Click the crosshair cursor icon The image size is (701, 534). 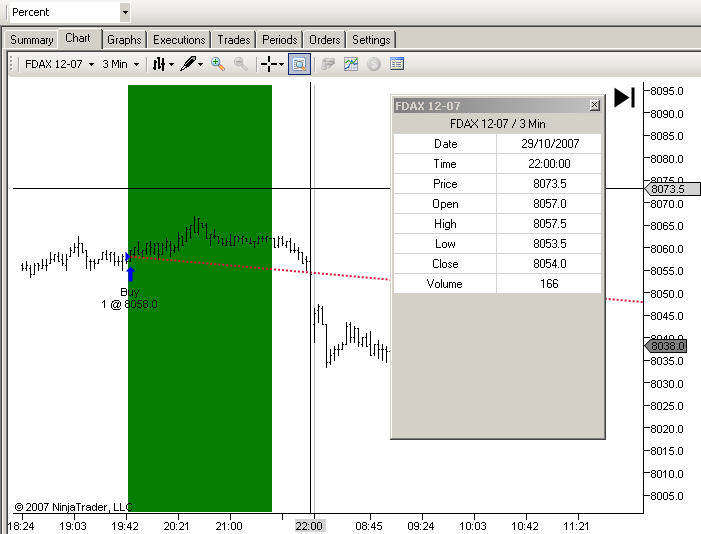coord(269,64)
